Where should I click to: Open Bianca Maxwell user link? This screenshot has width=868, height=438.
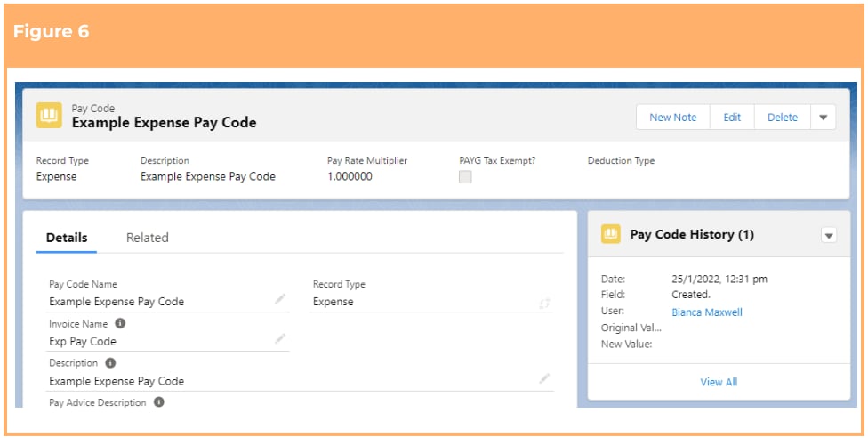(707, 312)
